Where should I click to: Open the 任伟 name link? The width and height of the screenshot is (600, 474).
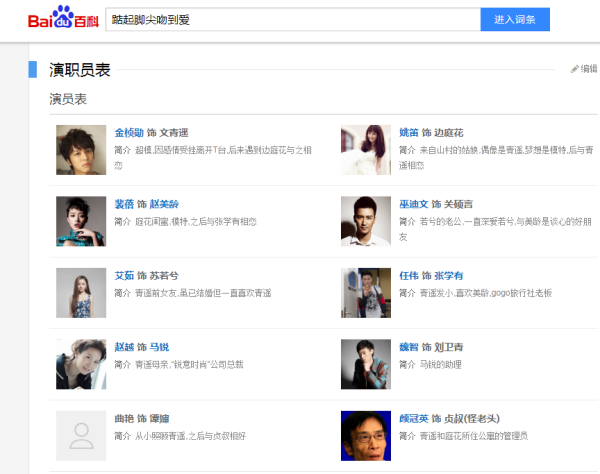click(409, 275)
